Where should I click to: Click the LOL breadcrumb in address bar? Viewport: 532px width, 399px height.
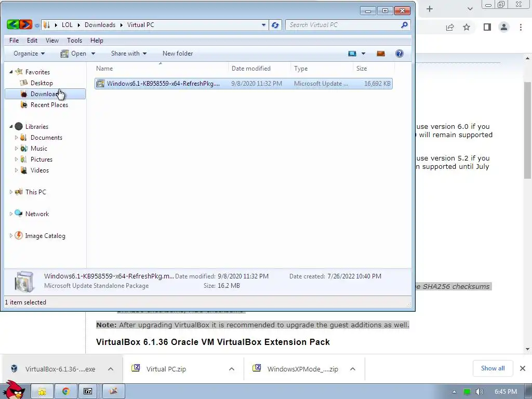pos(67,25)
